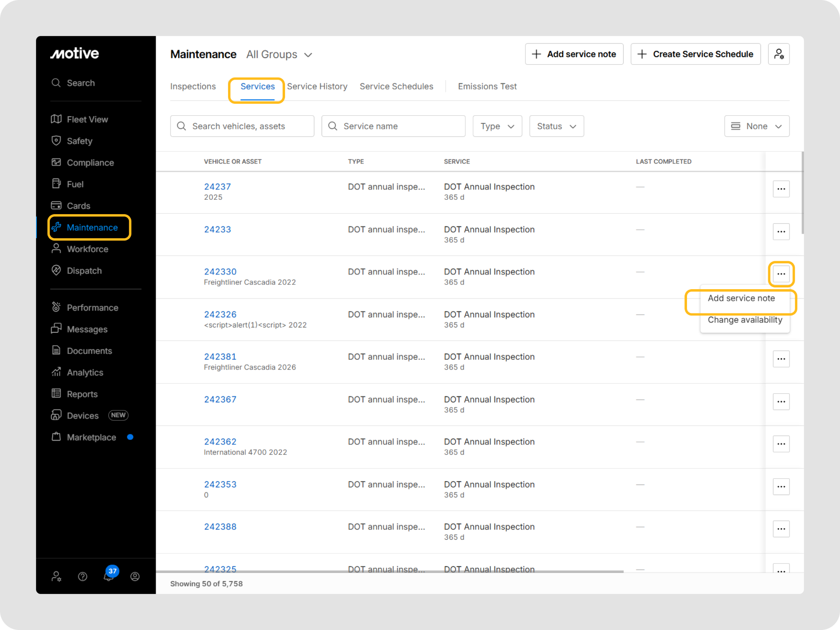Open vehicle 242362 link

click(220, 442)
